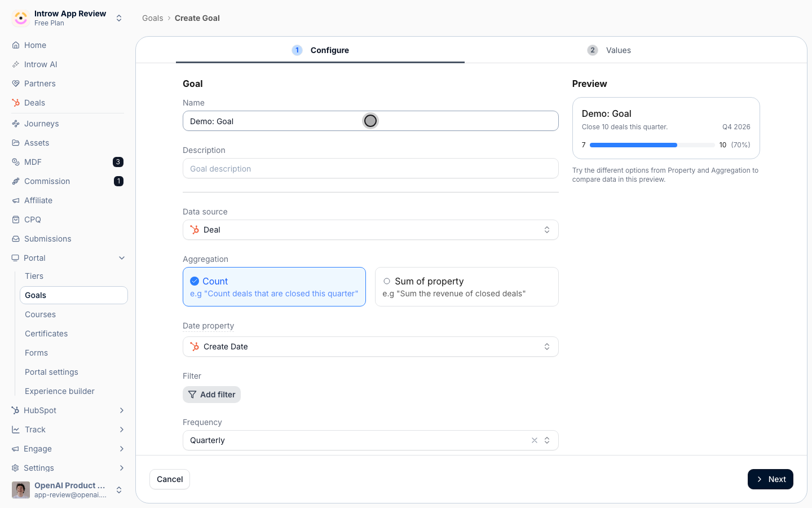Image resolution: width=812 pixels, height=508 pixels.
Task: Click the preview goal progress bar
Action: click(x=652, y=145)
